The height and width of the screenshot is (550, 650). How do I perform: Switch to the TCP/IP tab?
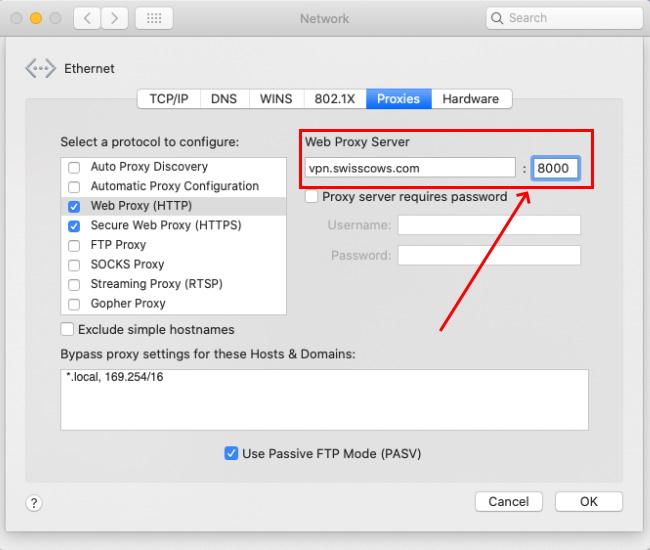tap(169, 99)
